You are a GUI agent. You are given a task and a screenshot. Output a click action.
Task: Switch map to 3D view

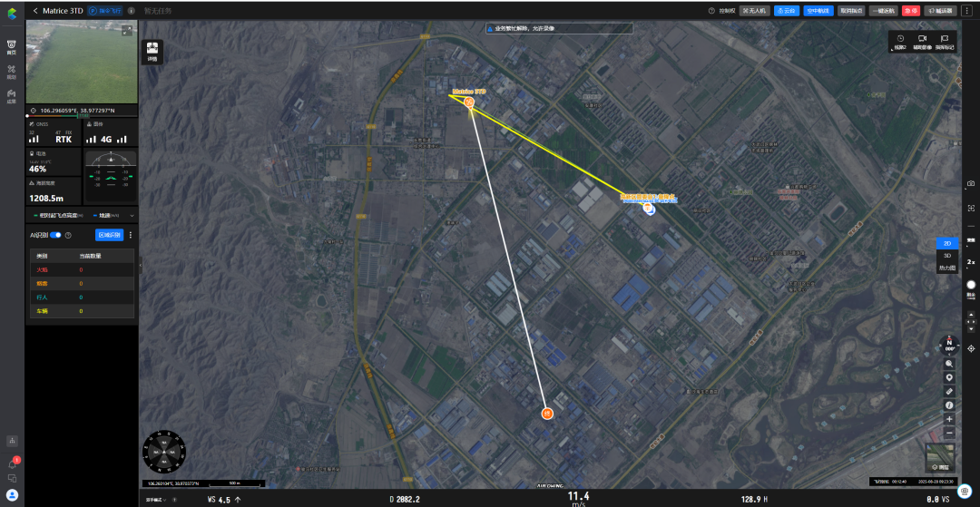(946, 256)
